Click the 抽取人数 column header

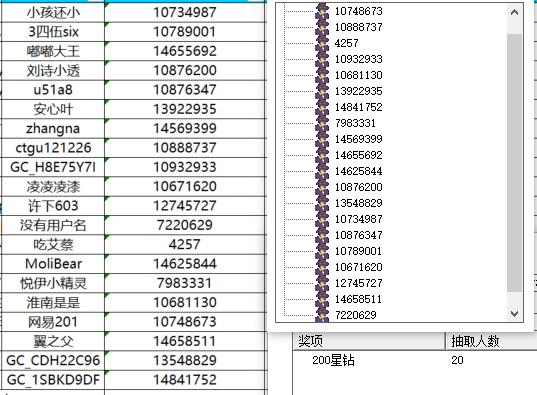pyautogui.click(x=491, y=341)
